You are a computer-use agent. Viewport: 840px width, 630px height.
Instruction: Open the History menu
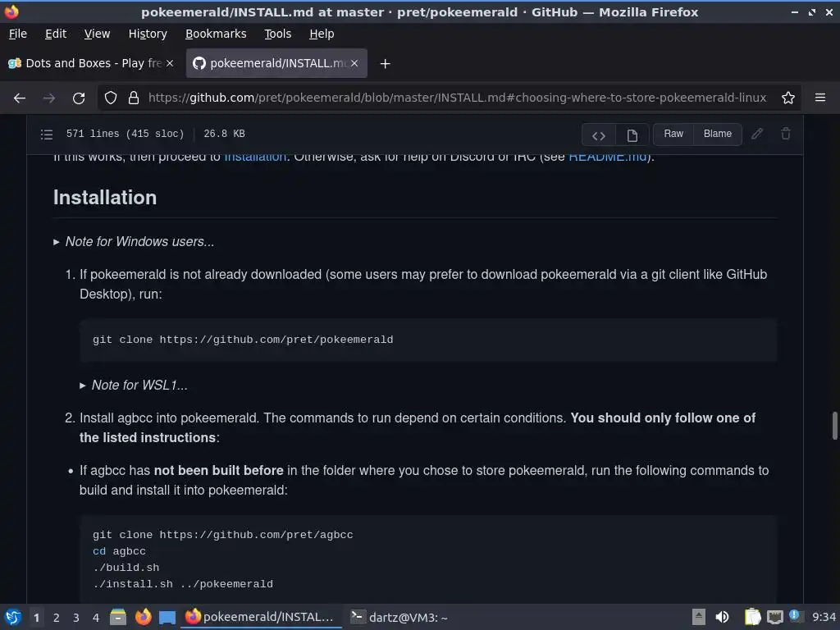pos(148,34)
